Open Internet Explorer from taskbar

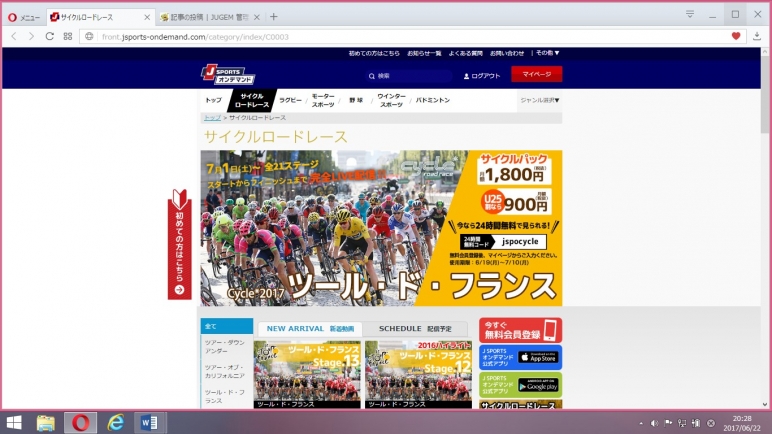point(116,423)
